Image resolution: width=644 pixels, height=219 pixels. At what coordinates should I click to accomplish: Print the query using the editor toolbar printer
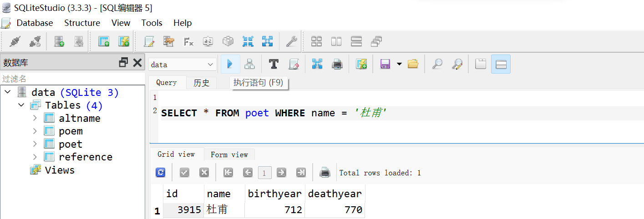click(337, 64)
